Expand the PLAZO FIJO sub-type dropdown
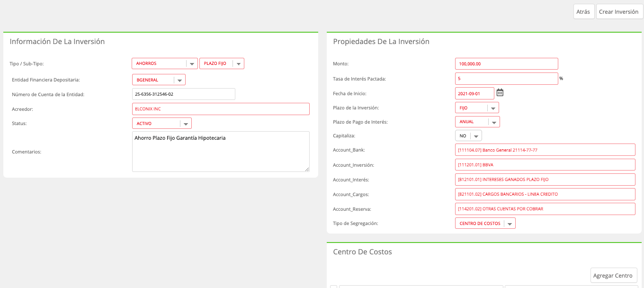The height and width of the screenshot is (288, 644). point(222,63)
